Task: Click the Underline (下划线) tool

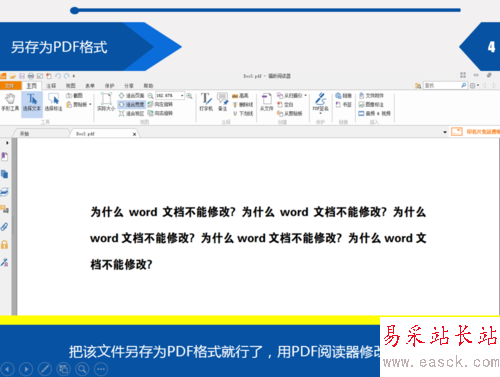Action: point(243,114)
